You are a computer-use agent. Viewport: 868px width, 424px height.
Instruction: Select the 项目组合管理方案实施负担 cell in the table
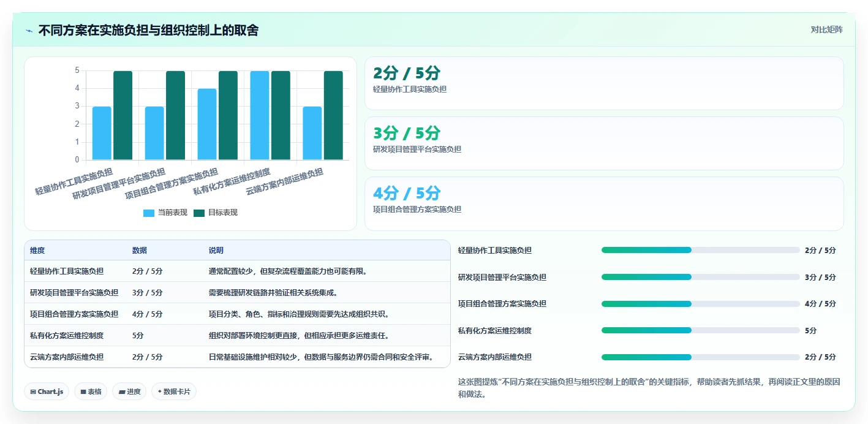click(x=74, y=314)
